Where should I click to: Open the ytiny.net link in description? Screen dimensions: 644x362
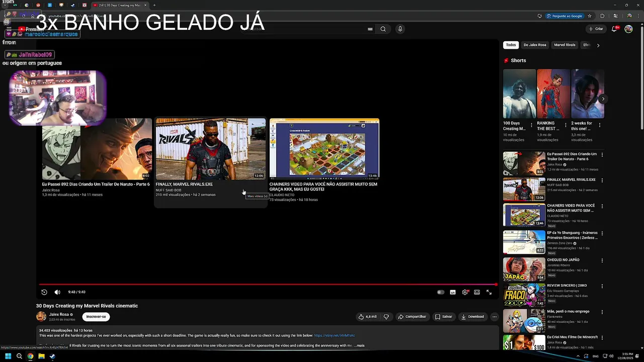point(335,335)
